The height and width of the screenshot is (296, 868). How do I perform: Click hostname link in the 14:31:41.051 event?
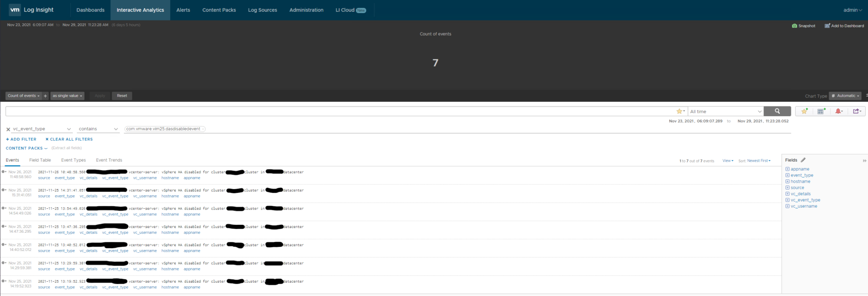point(170,196)
